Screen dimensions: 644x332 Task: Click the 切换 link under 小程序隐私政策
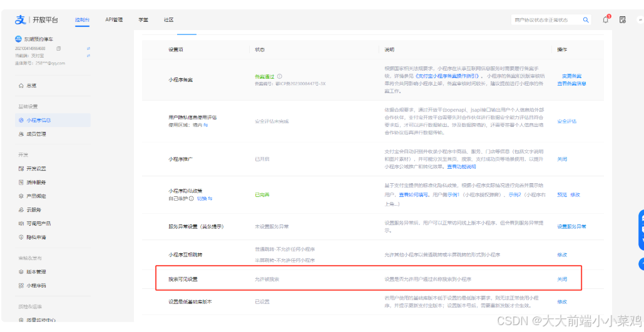click(x=205, y=199)
